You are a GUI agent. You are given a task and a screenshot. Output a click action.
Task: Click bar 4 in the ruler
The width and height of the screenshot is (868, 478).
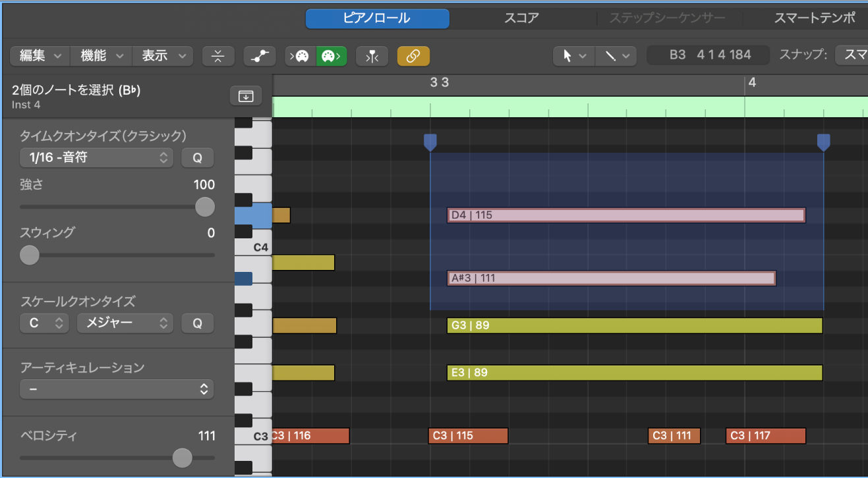[x=752, y=82]
